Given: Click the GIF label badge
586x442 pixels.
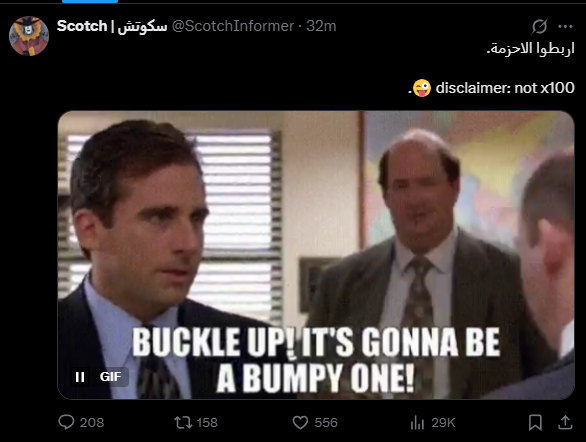Looking at the screenshot, I should coord(111,377).
